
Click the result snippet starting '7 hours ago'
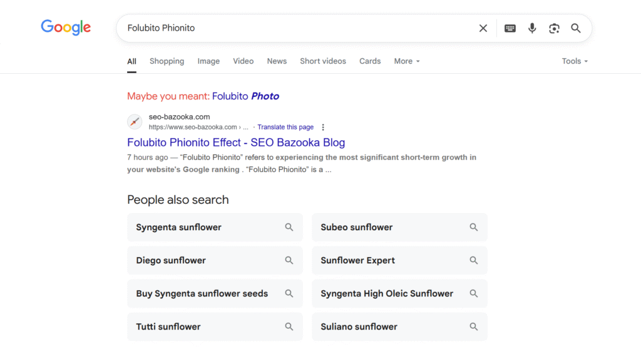[x=302, y=163]
